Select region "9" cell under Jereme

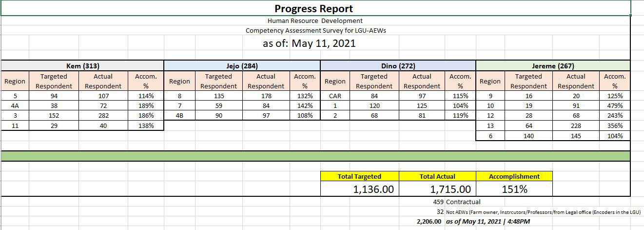click(490, 96)
